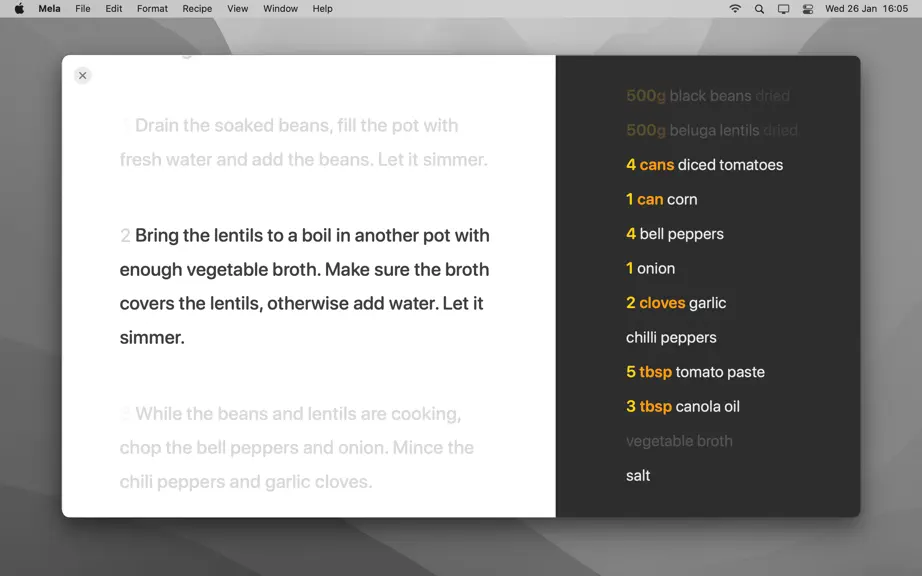Jump to step 1 Drain the soaked beans
The image size is (922, 576).
click(x=303, y=142)
